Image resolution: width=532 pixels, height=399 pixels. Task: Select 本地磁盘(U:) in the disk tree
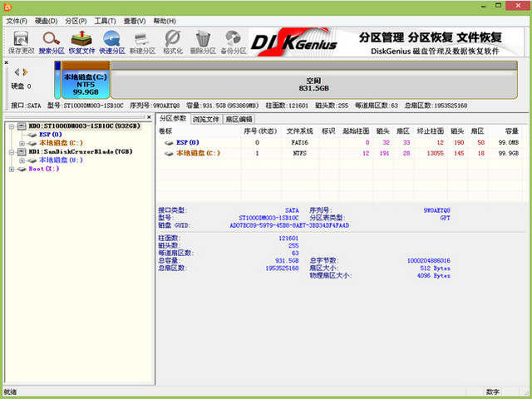(61, 160)
